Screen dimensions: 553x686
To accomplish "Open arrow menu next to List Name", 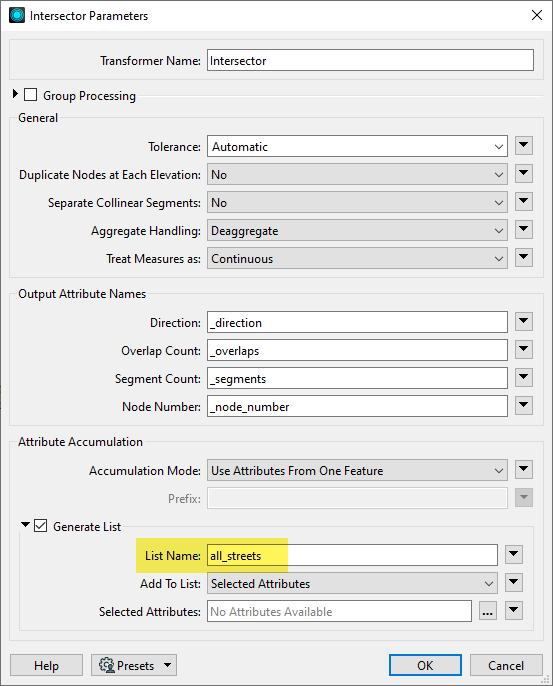I will pyautogui.click(x=514, y=554).
